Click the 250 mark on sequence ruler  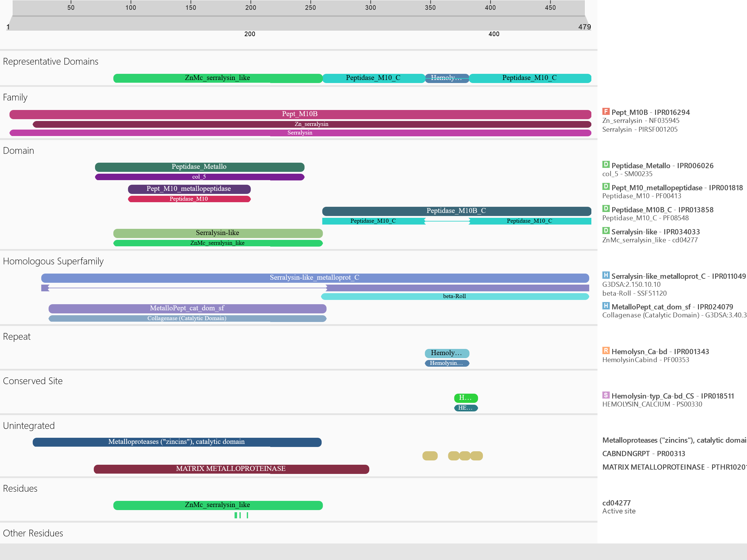click(310, 7)
